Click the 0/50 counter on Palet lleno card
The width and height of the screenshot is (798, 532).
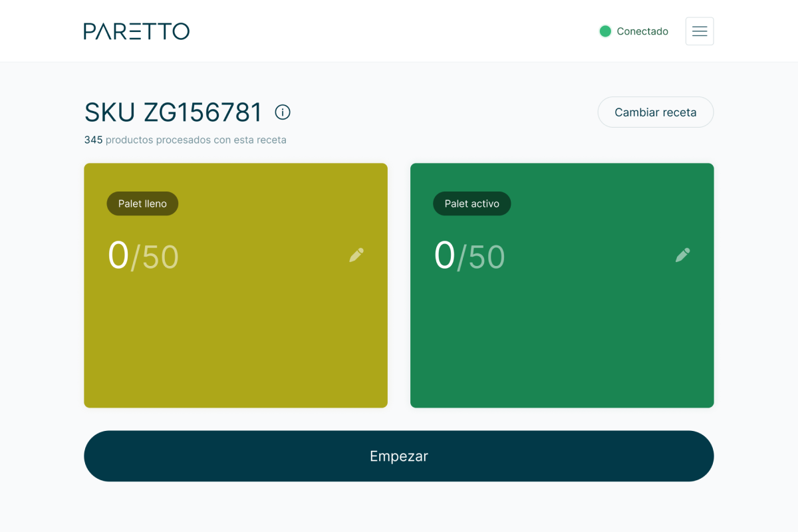pos(143,256)
